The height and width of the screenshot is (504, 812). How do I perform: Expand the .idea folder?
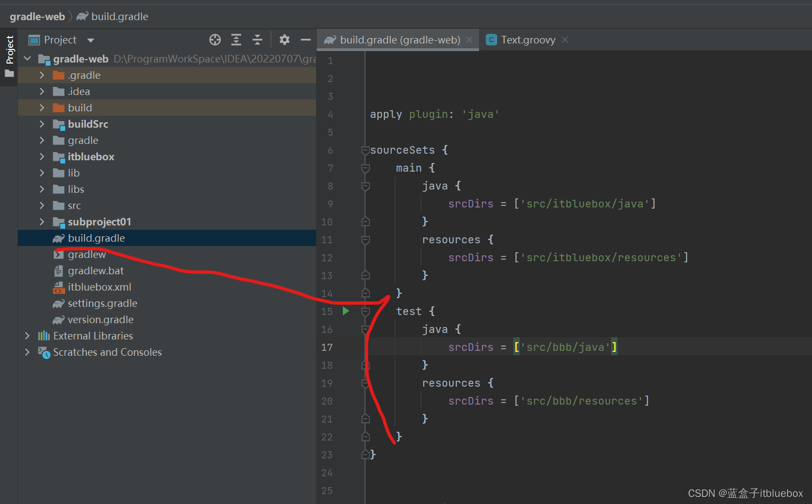point(42,91)
